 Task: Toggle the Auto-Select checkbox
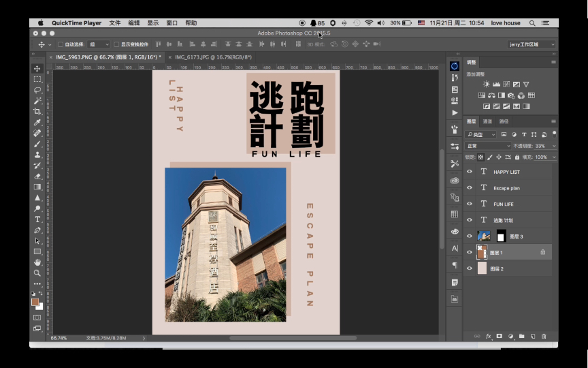tap(60, 44)
